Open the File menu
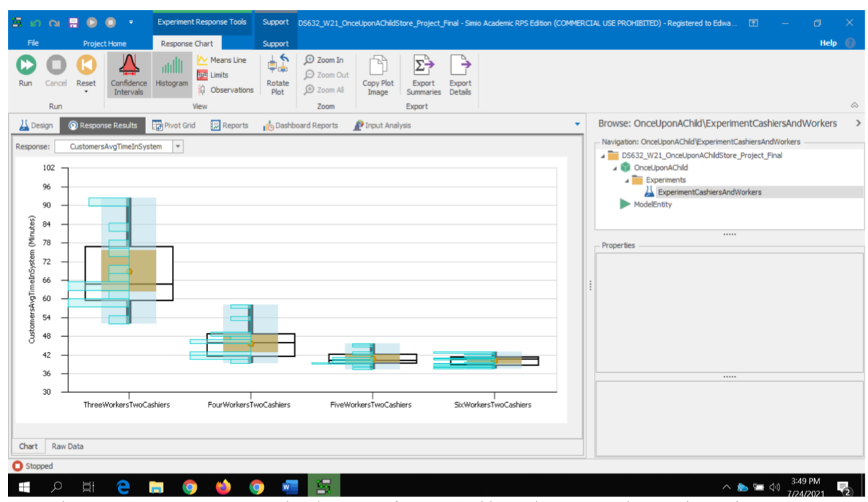This screenshot has height=502, width=868. tap(33, 43)
